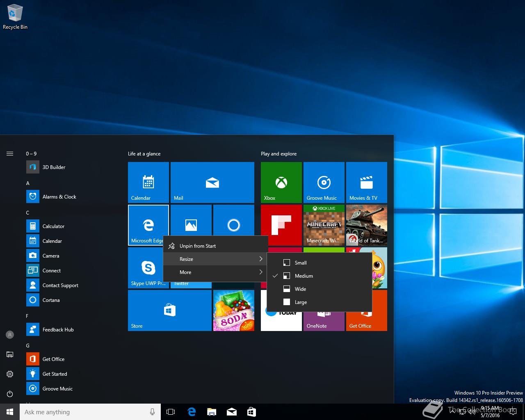
Task: Click the Cortana microphone icon
Action: pyautogui.click(x=153, y=412)
